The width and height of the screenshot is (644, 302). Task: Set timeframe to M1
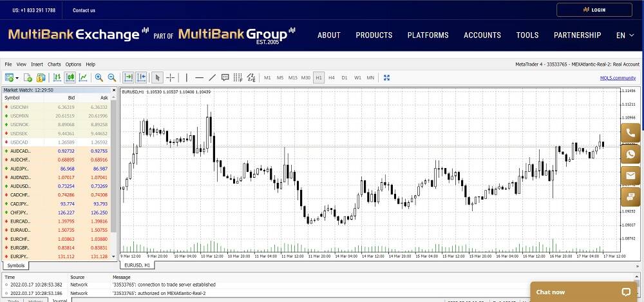pyautogui.click(x=267, y=78)
